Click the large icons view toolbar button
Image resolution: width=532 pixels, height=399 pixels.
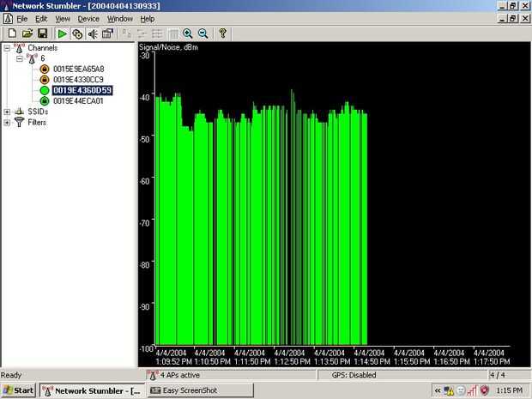[x=127, y=33]
